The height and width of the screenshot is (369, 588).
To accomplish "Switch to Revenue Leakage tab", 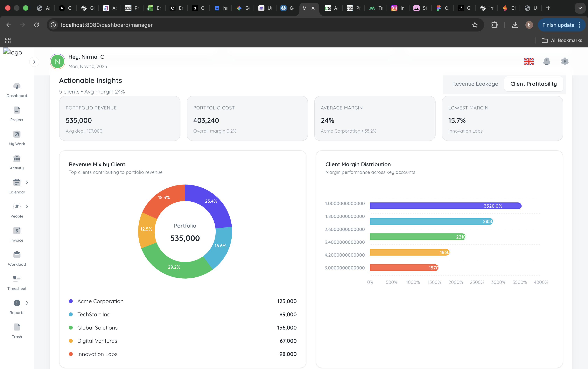I will coord(475,84).
